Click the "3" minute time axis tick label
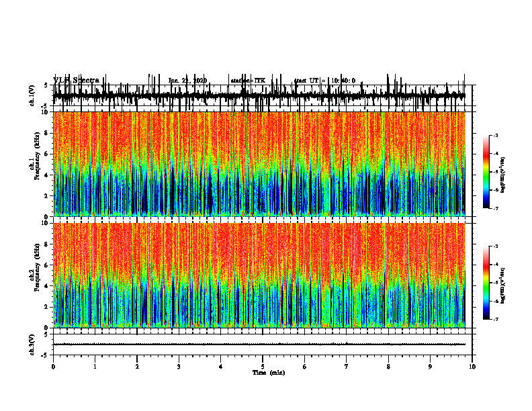This screenshot has height=411, width=532. [x=179, y=367]
